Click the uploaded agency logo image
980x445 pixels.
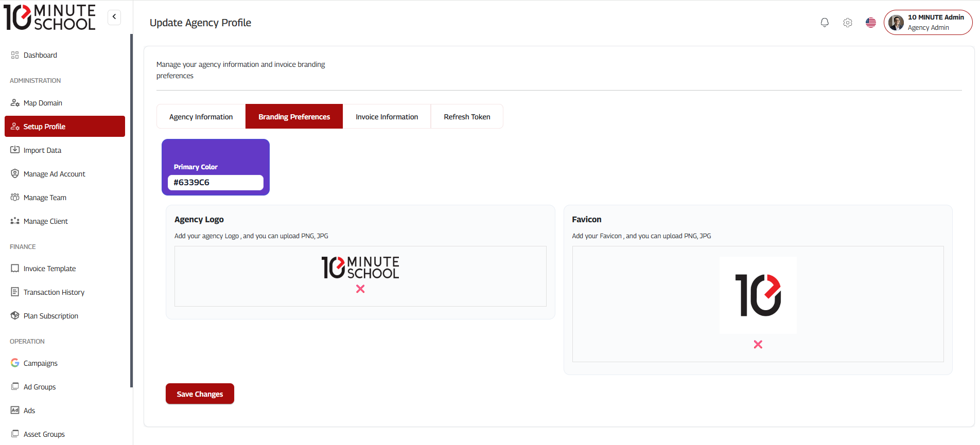(x=360, y=268)
